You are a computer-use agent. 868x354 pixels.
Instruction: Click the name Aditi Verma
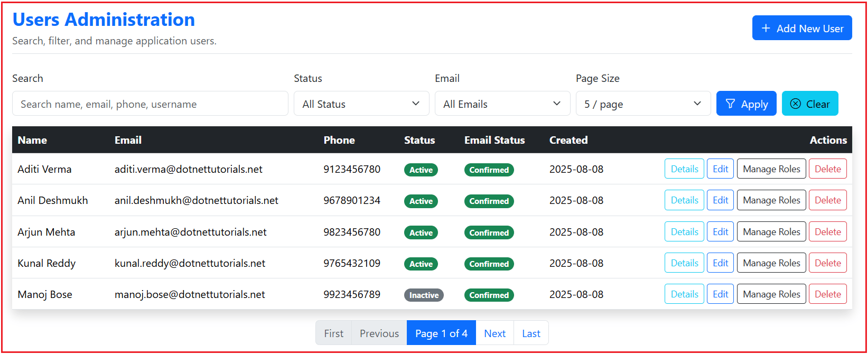pos(44,169)
